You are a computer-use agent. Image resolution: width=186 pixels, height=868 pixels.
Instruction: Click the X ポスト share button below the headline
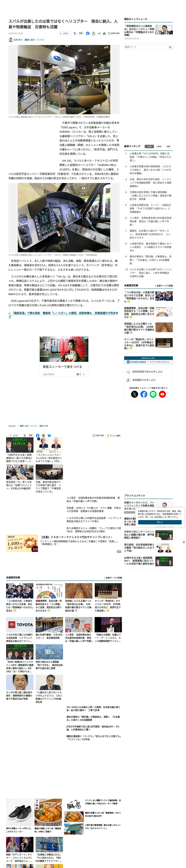click(65, 33)
